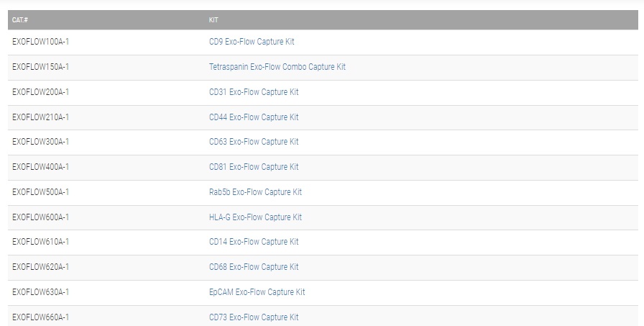The image size is (644, 326).
Task: Click catalog number EXOFLOW150A-1
Action: [x=40, y=67]
